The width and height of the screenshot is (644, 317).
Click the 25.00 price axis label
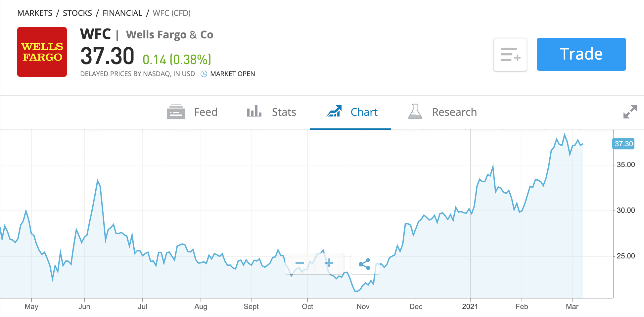point(626,256)
